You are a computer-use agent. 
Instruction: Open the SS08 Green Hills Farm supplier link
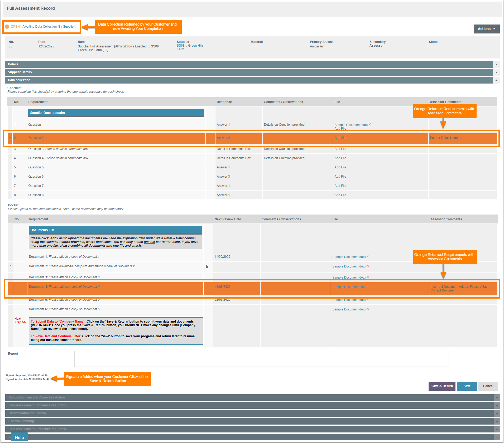click(190, 46)
